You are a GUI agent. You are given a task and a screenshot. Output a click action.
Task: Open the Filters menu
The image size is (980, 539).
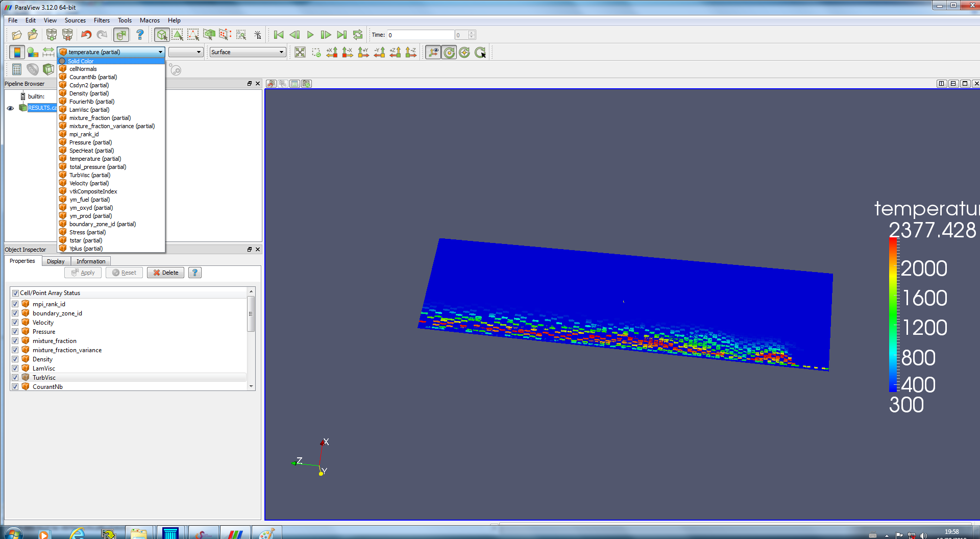(102, 20)
